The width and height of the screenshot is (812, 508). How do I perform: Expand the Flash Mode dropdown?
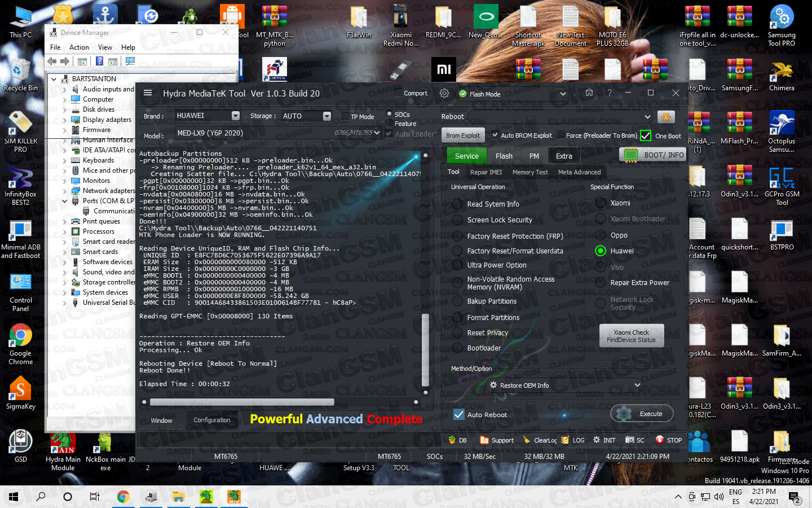[562, 94]
